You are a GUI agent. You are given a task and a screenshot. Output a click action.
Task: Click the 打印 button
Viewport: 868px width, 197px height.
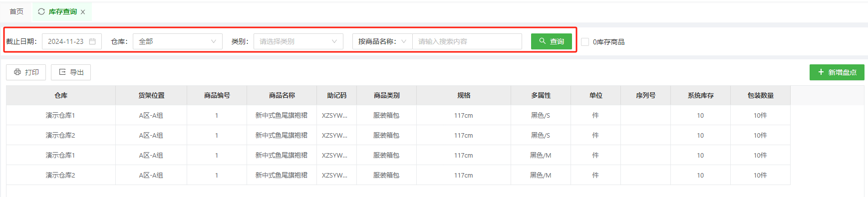tap(26, 72)
